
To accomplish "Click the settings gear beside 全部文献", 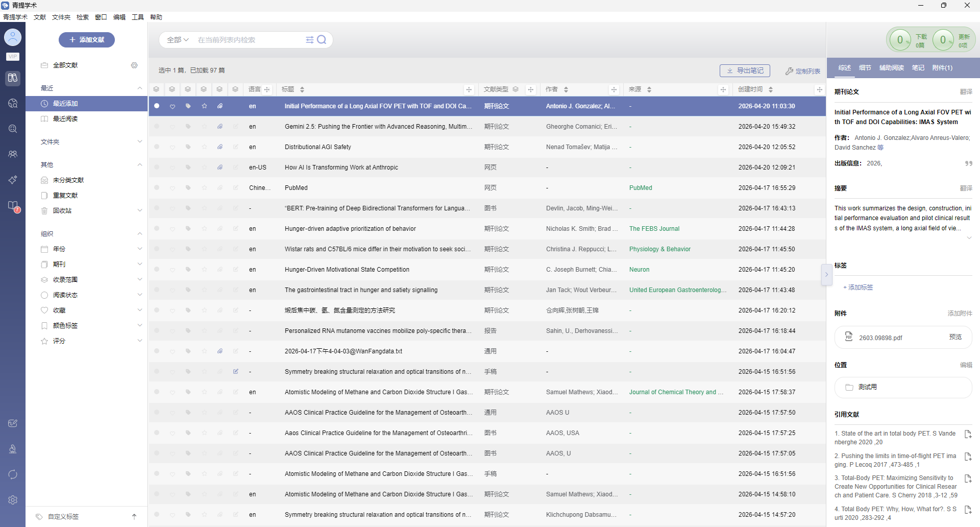I will point(134,65).
